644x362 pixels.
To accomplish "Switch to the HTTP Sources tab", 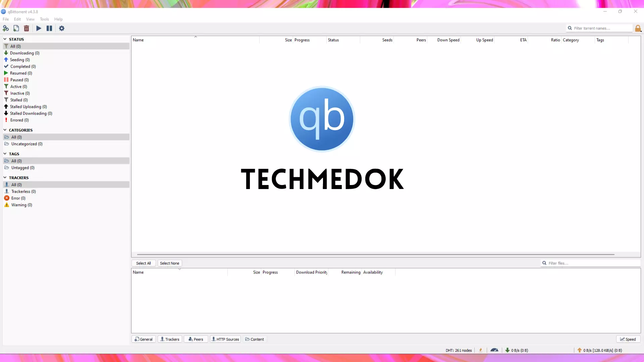I will click(225, 339).
